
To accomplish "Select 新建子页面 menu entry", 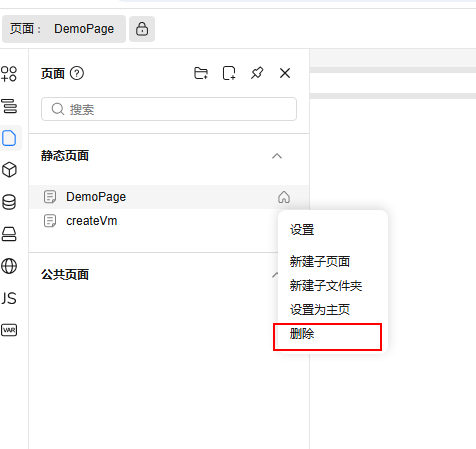I will 320,262.
